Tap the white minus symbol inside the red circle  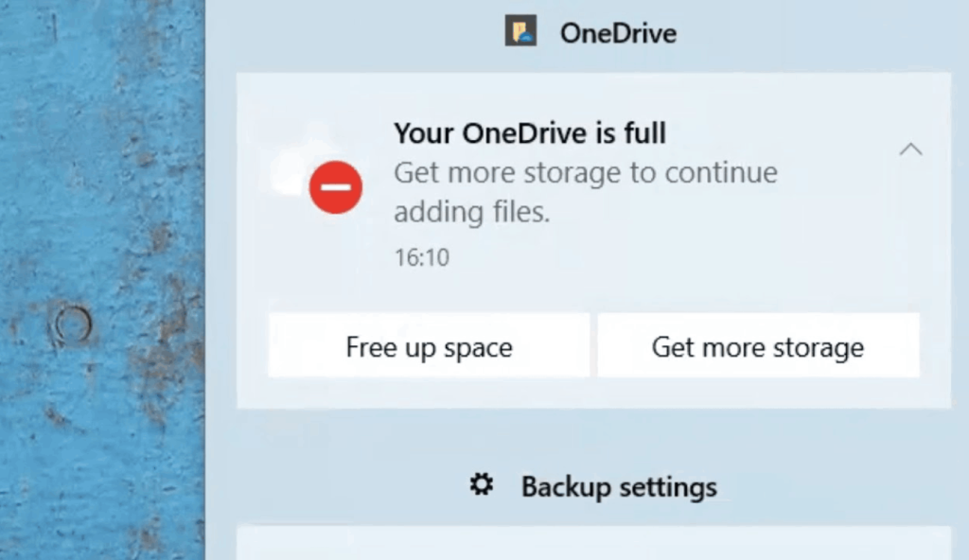[336, 187]
